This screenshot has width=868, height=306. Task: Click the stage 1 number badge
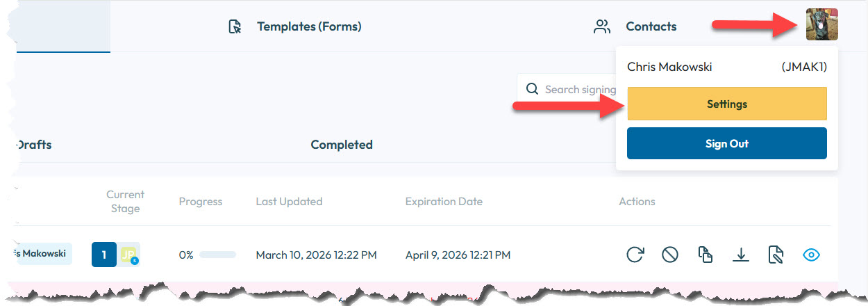[x=104, y=255]
